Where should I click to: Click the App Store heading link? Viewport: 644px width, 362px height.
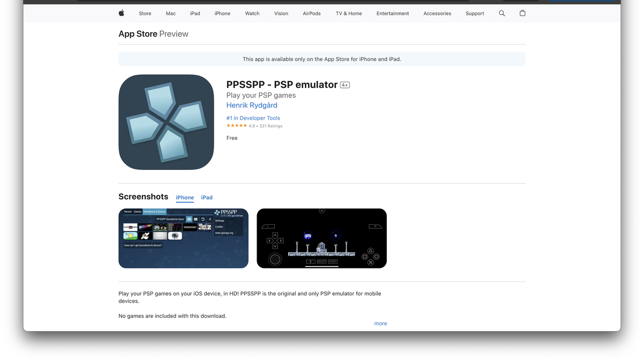138,34
